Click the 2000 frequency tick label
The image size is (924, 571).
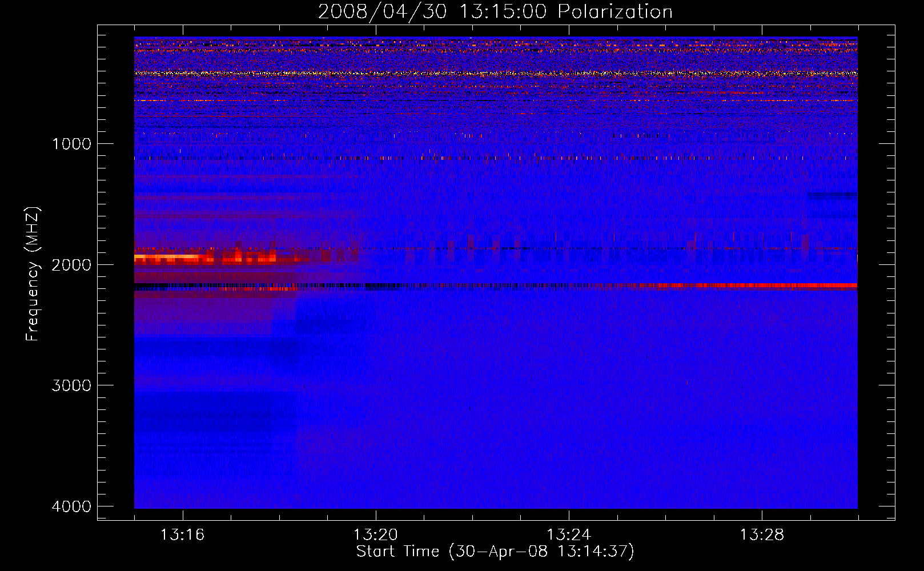pyautogui.click(x=71, y=265)
